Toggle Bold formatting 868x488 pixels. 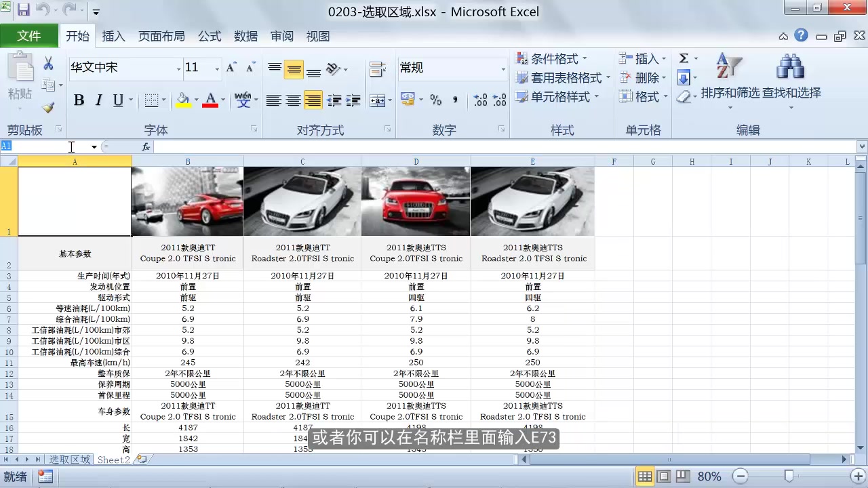pos(79,100)
